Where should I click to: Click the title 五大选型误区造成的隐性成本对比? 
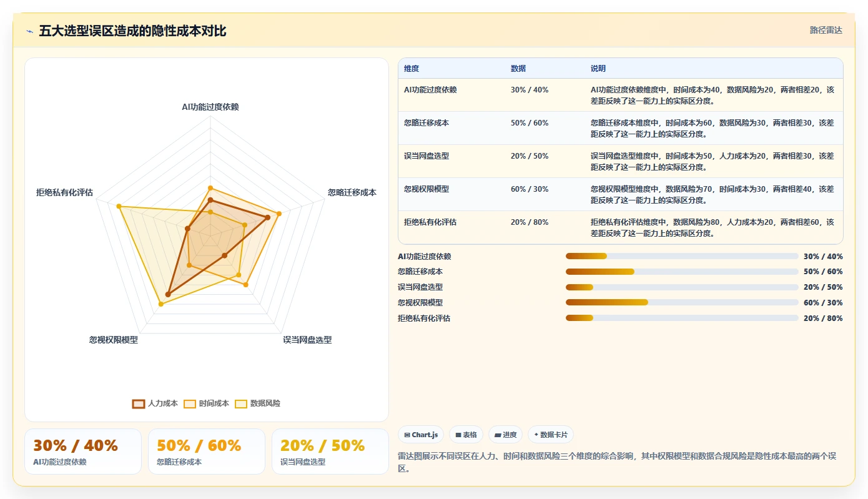132,31
